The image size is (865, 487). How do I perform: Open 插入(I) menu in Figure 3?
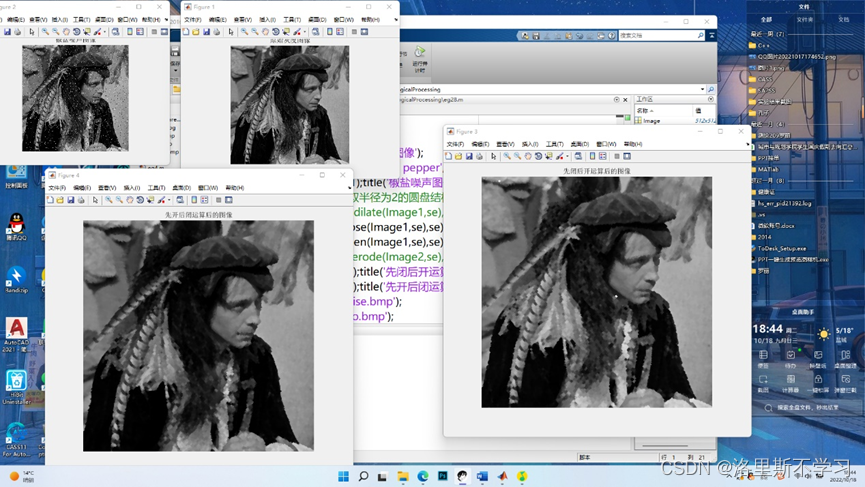point(530,145)
